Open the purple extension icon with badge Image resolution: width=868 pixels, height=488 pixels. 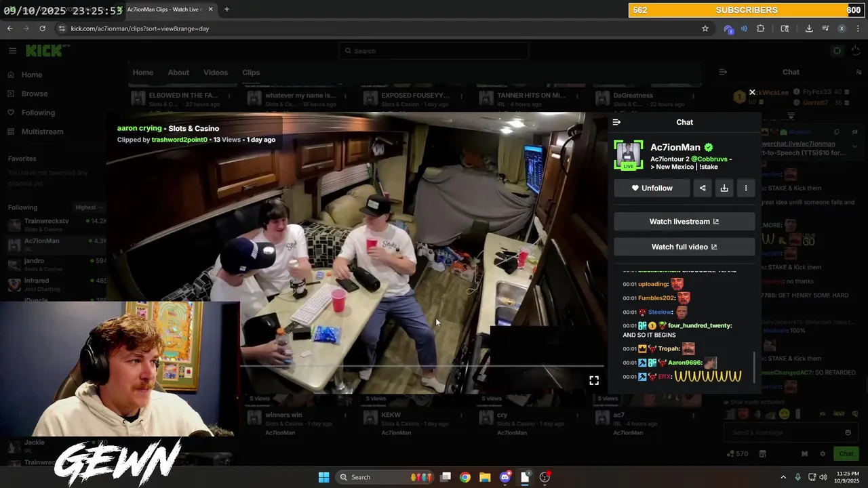(728, 29)
